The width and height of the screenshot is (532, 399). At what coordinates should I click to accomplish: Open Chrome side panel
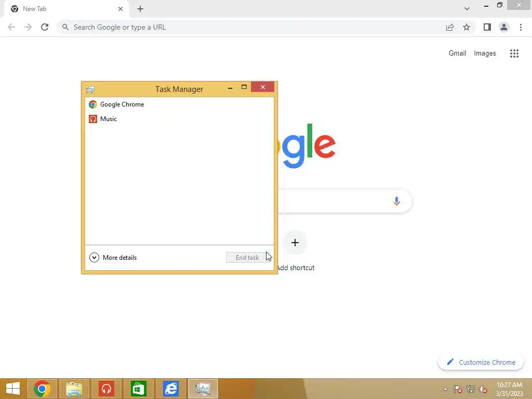487,27
